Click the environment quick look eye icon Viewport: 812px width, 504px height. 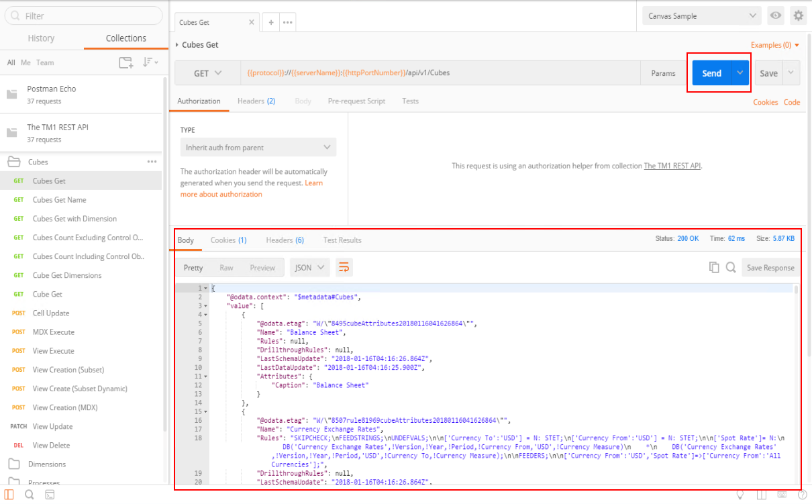776,15
